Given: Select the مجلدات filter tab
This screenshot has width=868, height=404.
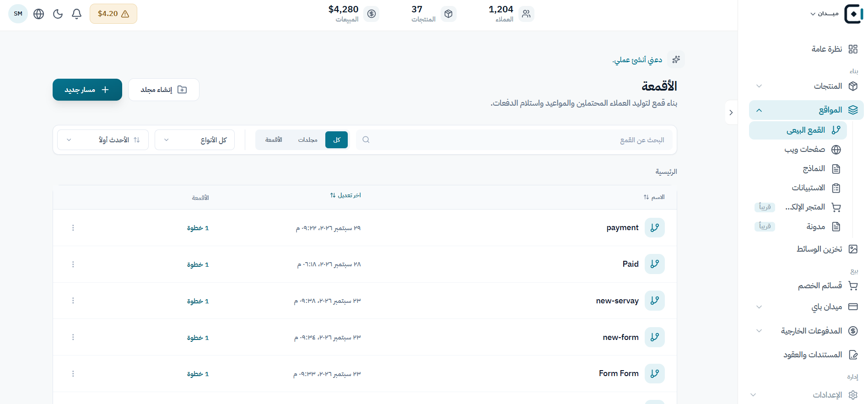Looking at the screenshot, I should [307, 140].
